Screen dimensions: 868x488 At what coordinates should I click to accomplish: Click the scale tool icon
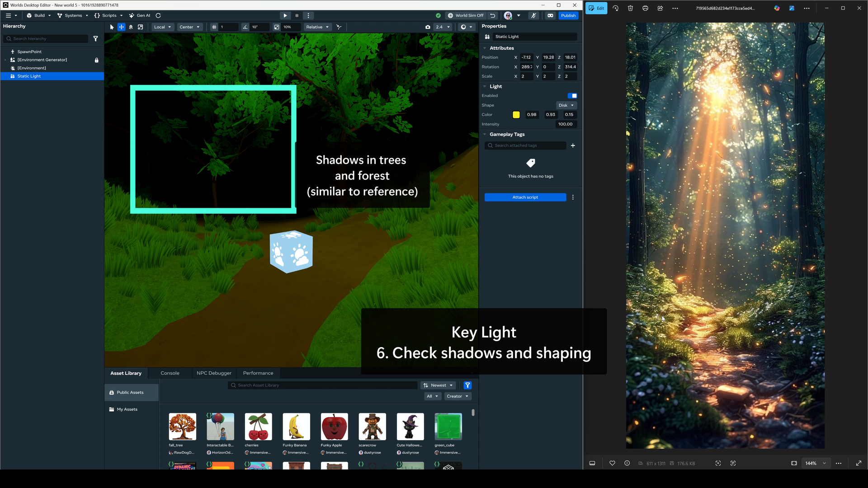[x=141, y=27]
